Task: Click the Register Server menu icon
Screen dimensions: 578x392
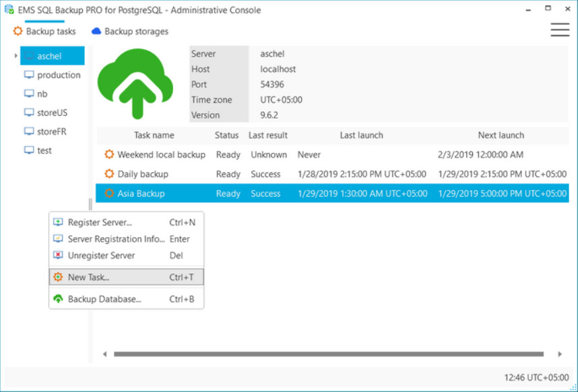Action: click(58, 222)
